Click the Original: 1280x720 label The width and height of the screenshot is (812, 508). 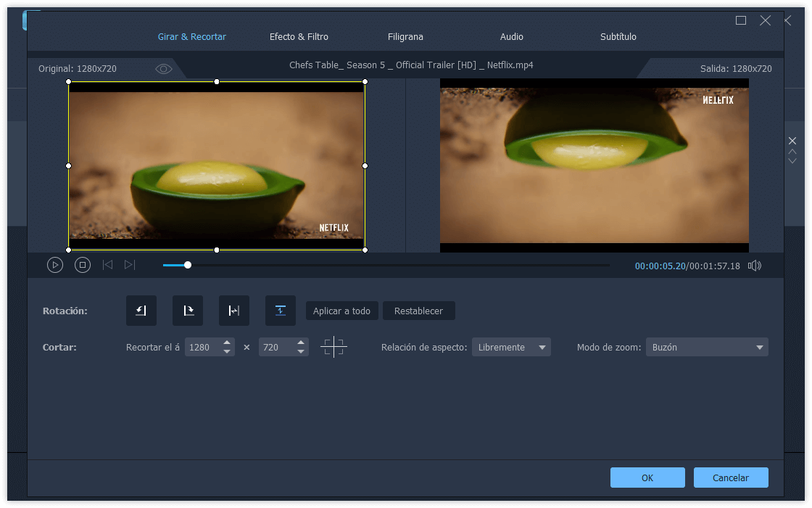pos(78,69)
